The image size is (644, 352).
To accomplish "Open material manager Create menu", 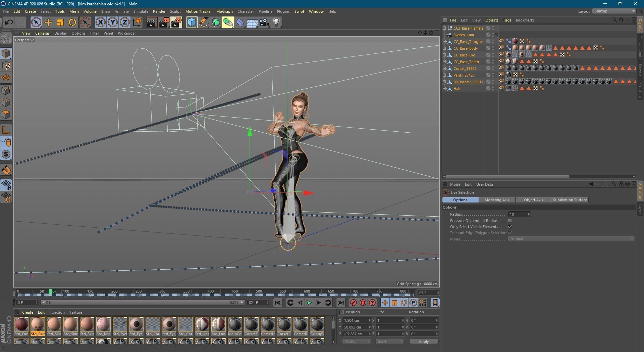I will (x=28, y=312).
